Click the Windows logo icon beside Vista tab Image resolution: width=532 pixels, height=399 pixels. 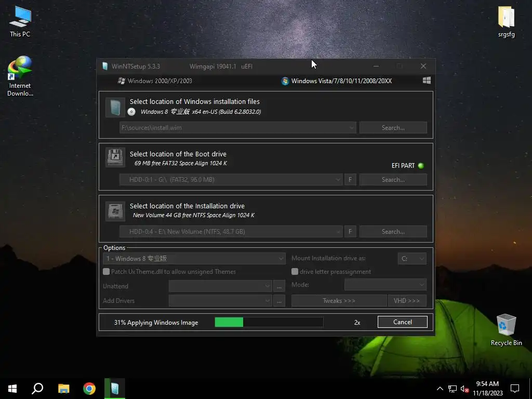[427, 81]
